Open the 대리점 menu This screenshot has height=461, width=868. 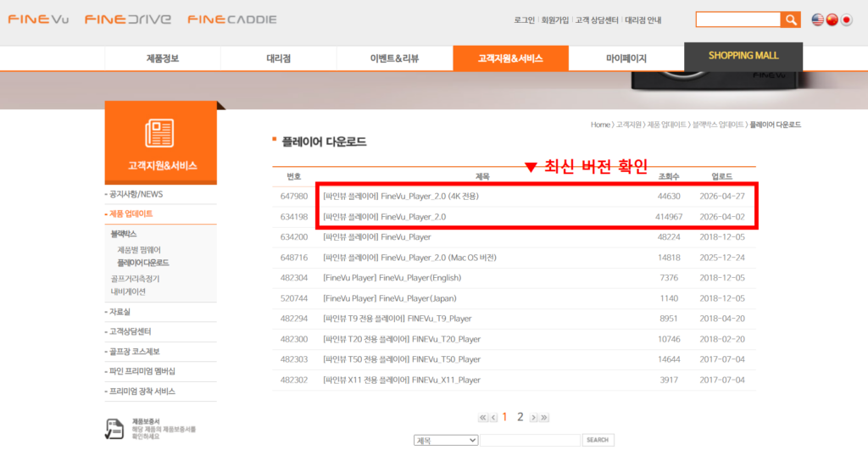coord(278,58)
